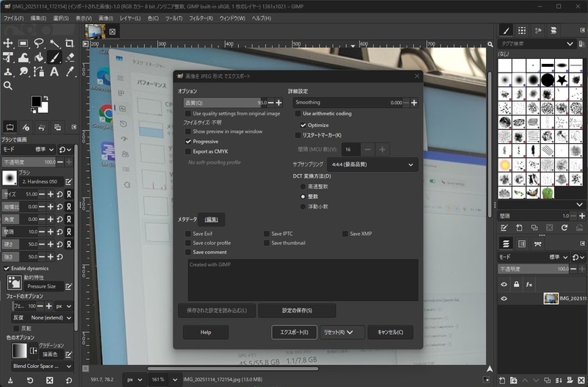Viewport: 588px width, 387px height.
Task: Select the Zoom magnifier tool
Action: point(8,86)
